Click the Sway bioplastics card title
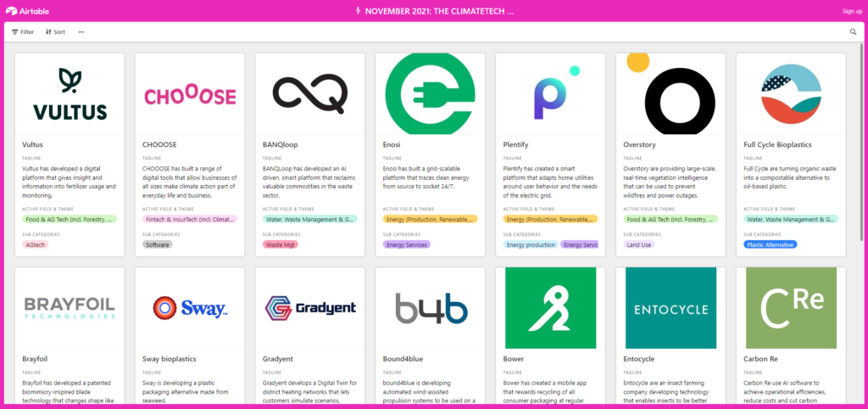Viewport: 868px width, 409px height. click(x=169, y=359)
